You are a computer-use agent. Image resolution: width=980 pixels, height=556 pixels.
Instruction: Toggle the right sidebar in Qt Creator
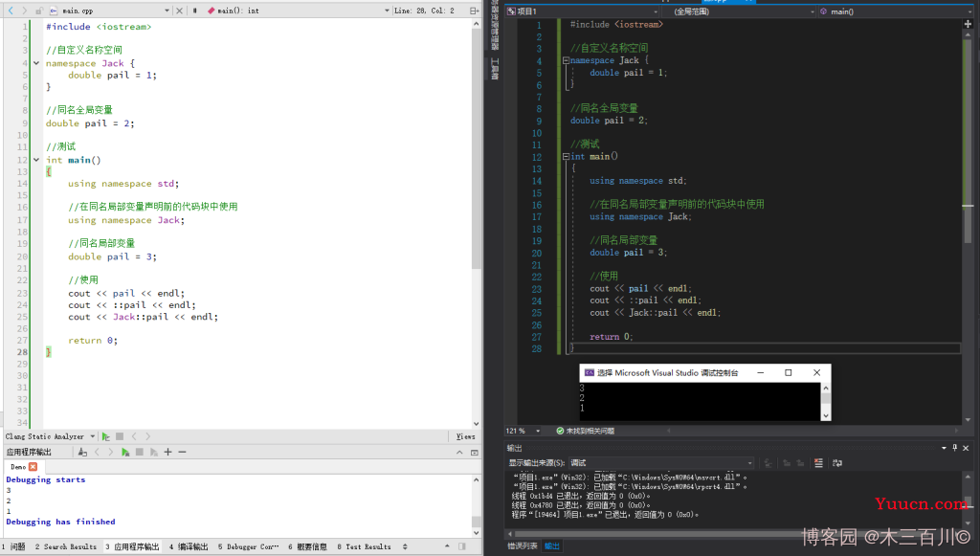[x=462, y=546]
